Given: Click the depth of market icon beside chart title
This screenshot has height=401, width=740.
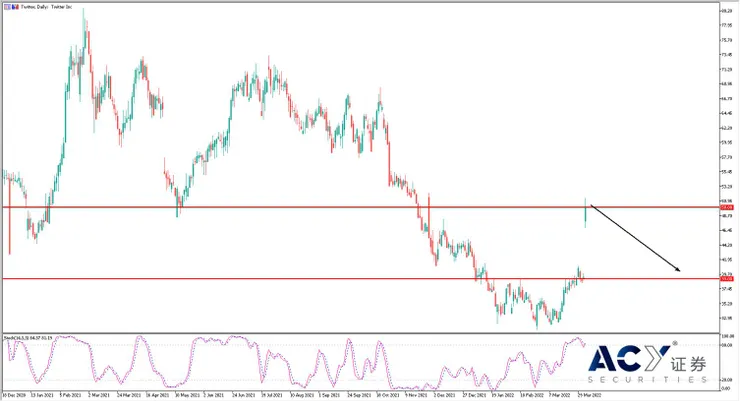Looking at the screenshot, I should pos(15,7).
